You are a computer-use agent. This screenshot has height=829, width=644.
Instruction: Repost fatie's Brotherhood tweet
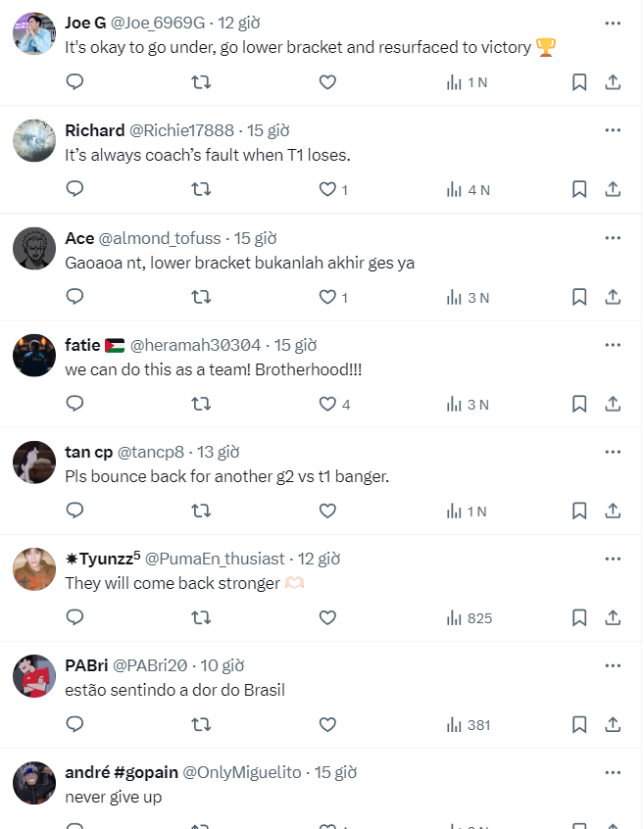tap(201, 404)
